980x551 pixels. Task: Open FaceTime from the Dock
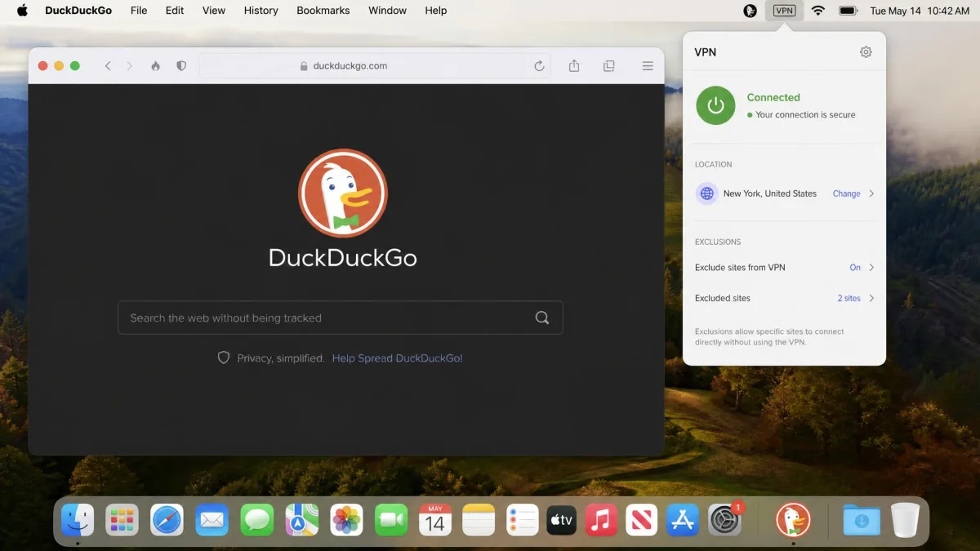coord(391,519)
